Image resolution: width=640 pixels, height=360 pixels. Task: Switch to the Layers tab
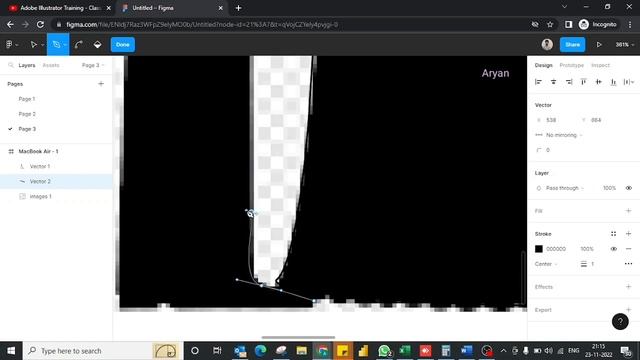(x=27, y=65)
